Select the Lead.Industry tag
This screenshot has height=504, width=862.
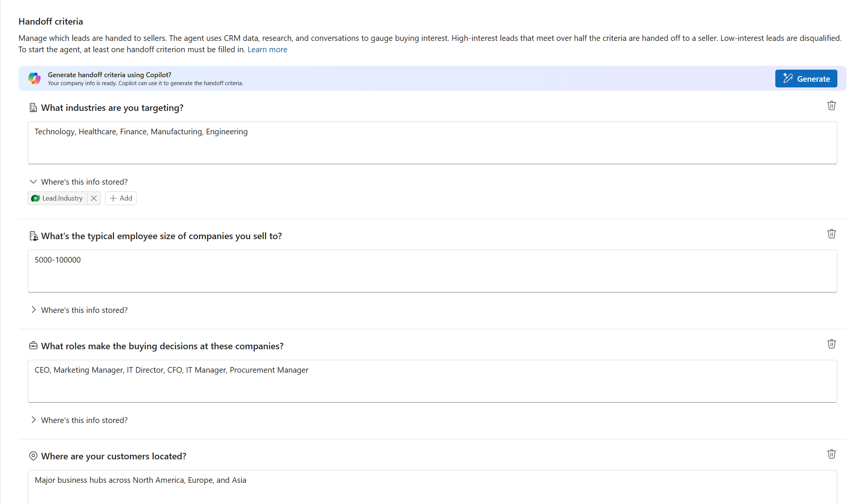59,198
